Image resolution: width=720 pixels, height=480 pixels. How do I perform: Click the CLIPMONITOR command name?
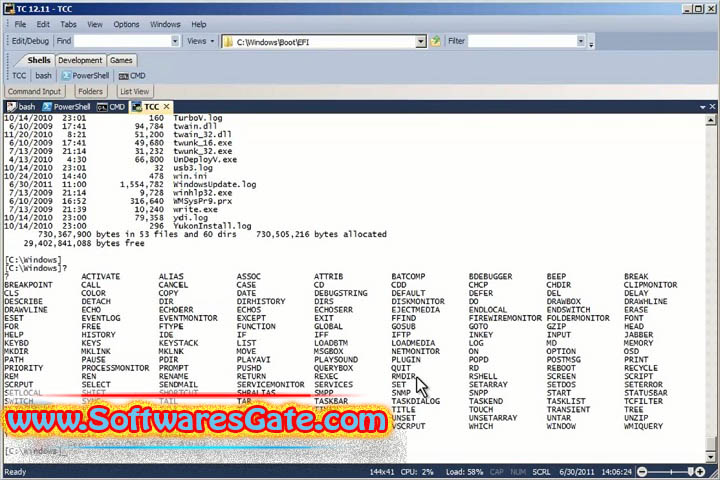pos(651,285)
